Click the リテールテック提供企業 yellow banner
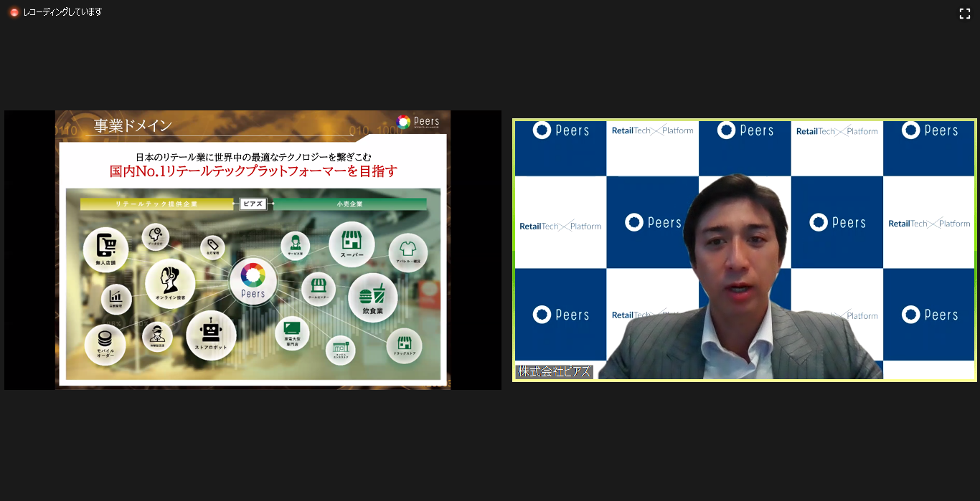 click(156, 204)
